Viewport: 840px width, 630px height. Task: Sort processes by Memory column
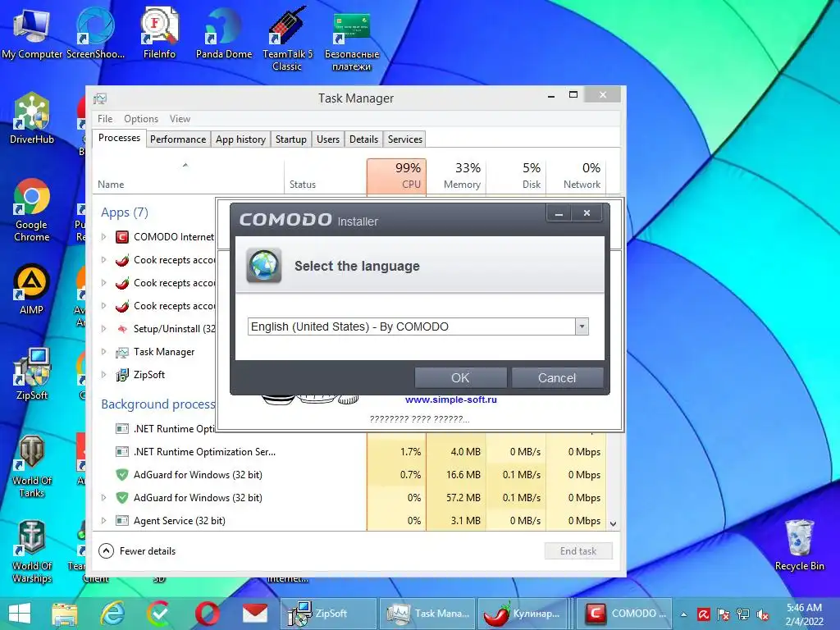(x=456, y=177)
